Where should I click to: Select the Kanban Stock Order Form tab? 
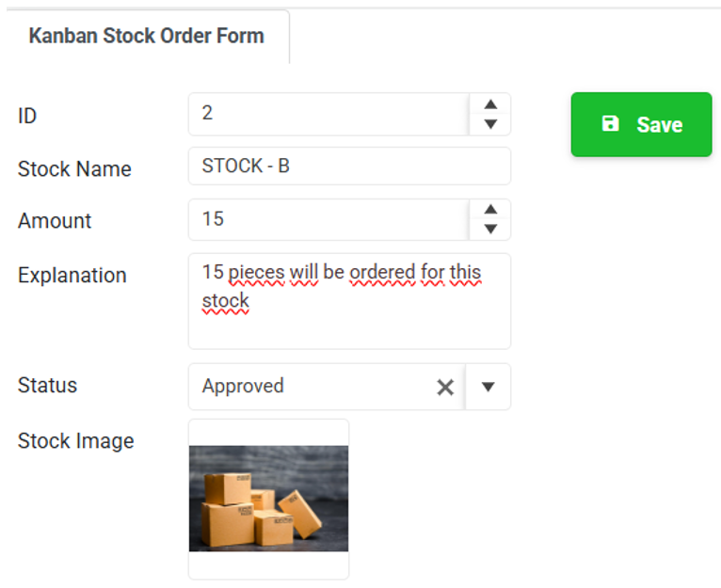pyautogui.click(x=146, y=36)
